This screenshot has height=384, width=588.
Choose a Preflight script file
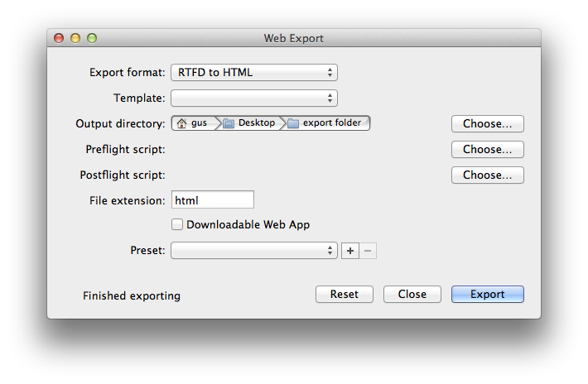coord(487,150)
